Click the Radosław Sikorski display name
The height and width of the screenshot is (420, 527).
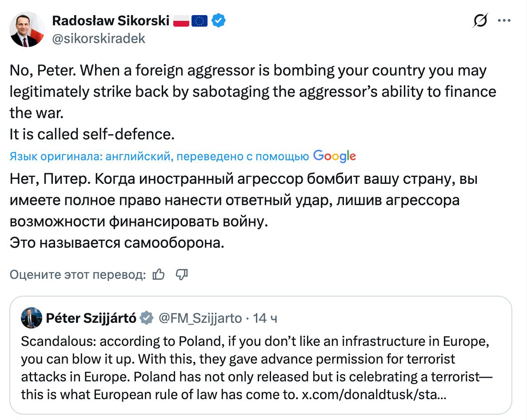(x=111, y=20)
